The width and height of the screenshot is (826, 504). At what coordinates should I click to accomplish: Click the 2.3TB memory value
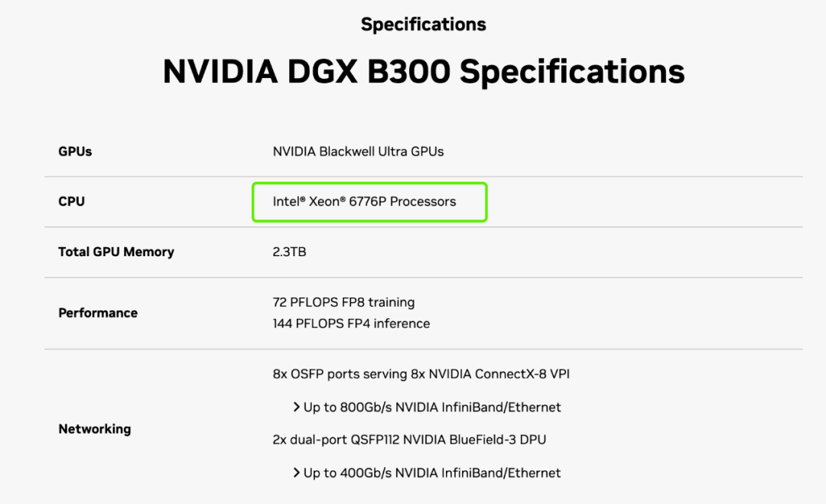[289, 252]
